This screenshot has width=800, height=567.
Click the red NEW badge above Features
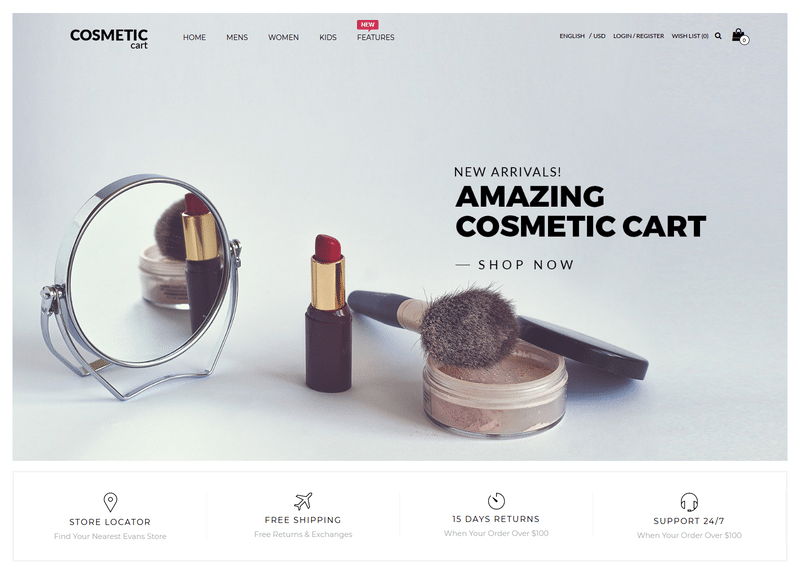point(367,25)
